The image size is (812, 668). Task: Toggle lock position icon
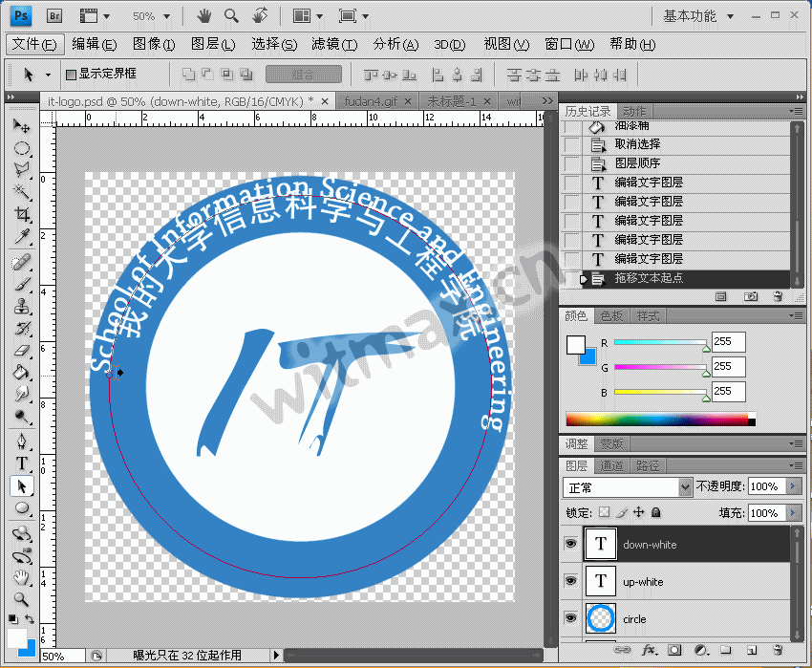point(638,512)
